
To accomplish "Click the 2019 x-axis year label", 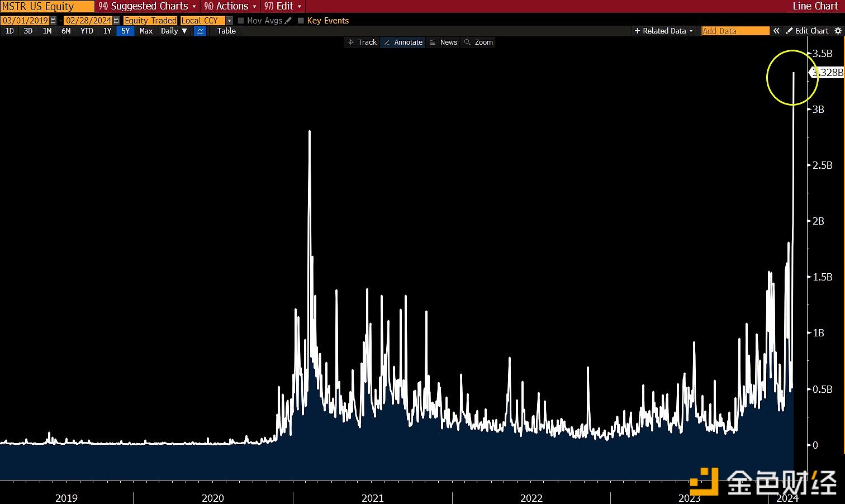I will coord(67,498).
